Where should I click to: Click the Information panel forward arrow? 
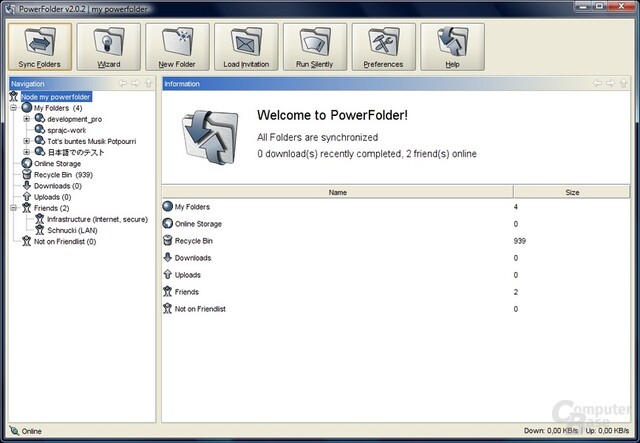point(610,83)
